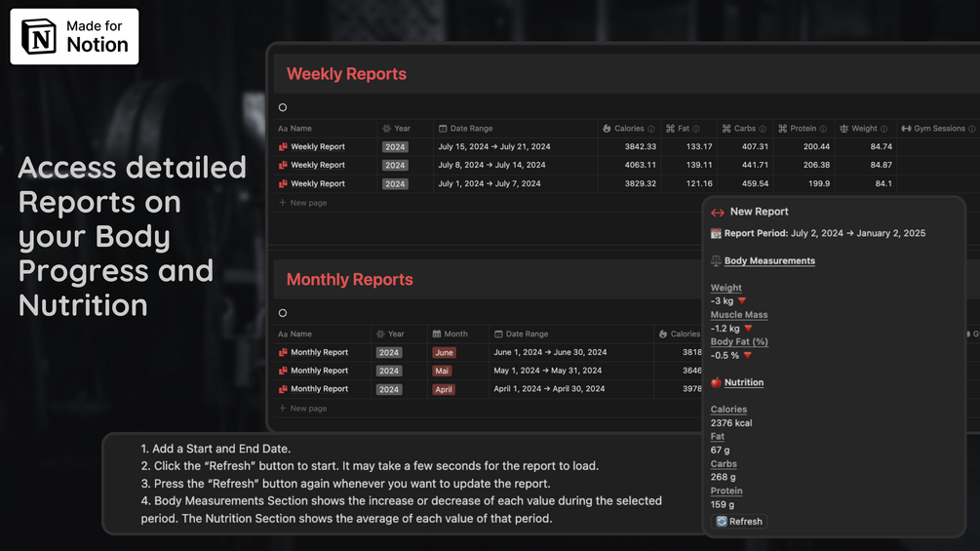Click Calories column info icon in Weekly Reports
This screenshot has height=551, width=980.
click(x=651, y=129)
